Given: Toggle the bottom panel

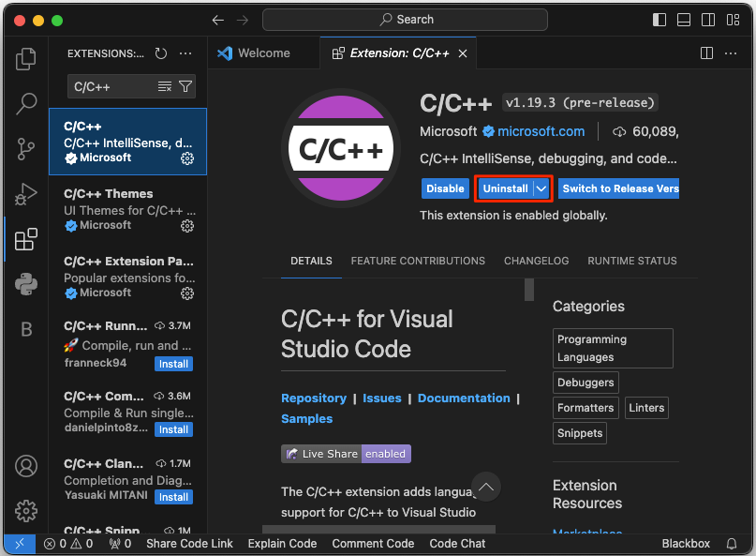Looking at the screenshot, I should [x=684, y=20].
